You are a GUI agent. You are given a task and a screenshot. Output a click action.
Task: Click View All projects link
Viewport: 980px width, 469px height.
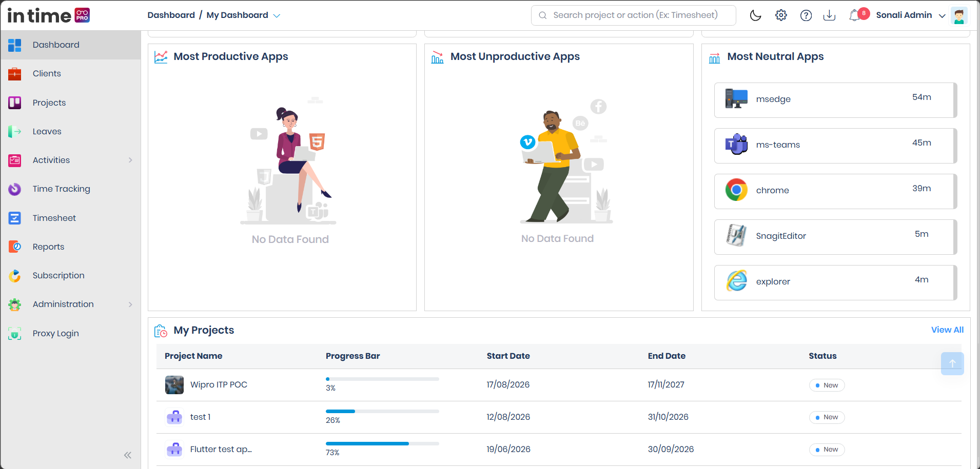[x=947, y=330]
